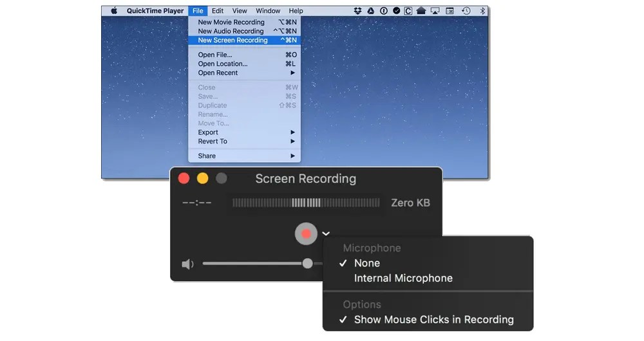Click the highlighted File menu
644x341 pixels.
198,11
